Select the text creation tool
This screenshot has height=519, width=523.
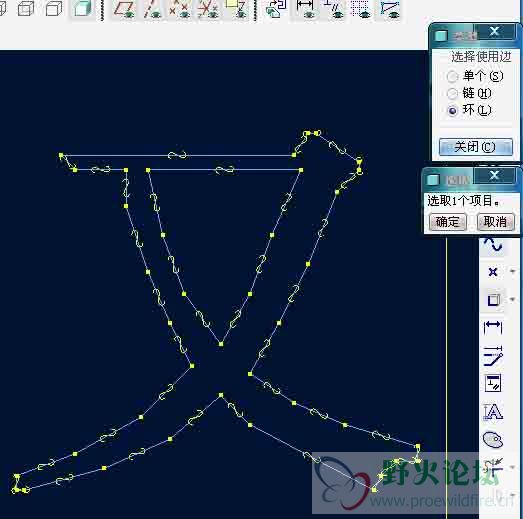pyautogui.click(x=493, y=411)
